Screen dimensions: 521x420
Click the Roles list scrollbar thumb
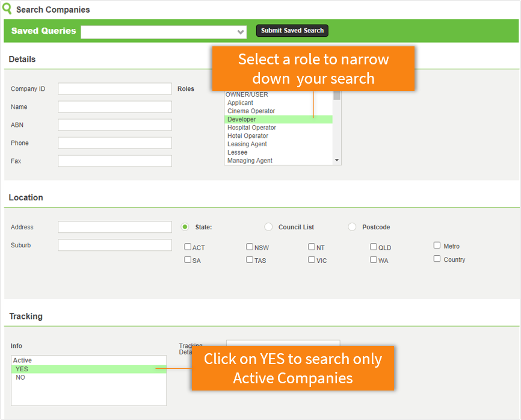[x=337, y=95]
